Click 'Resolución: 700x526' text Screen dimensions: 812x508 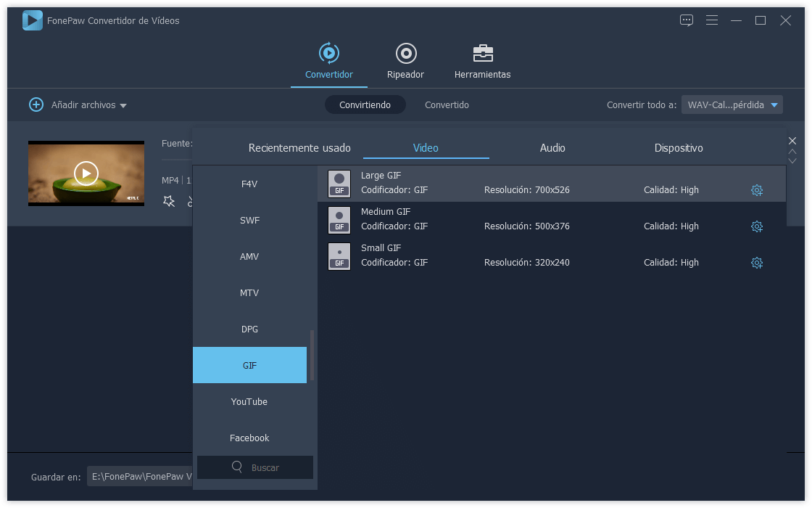click(x=526, y=190)
